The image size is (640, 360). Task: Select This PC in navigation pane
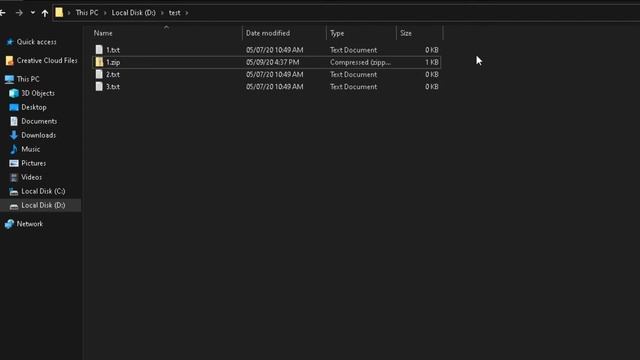click(x=28, y=79)
